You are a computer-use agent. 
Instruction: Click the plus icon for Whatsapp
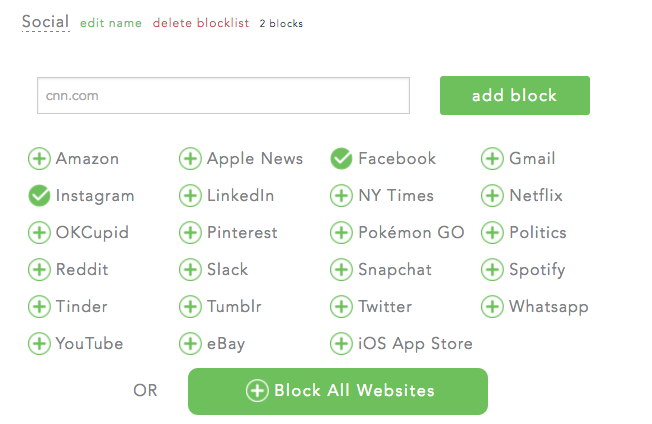(x=492, y=307)
